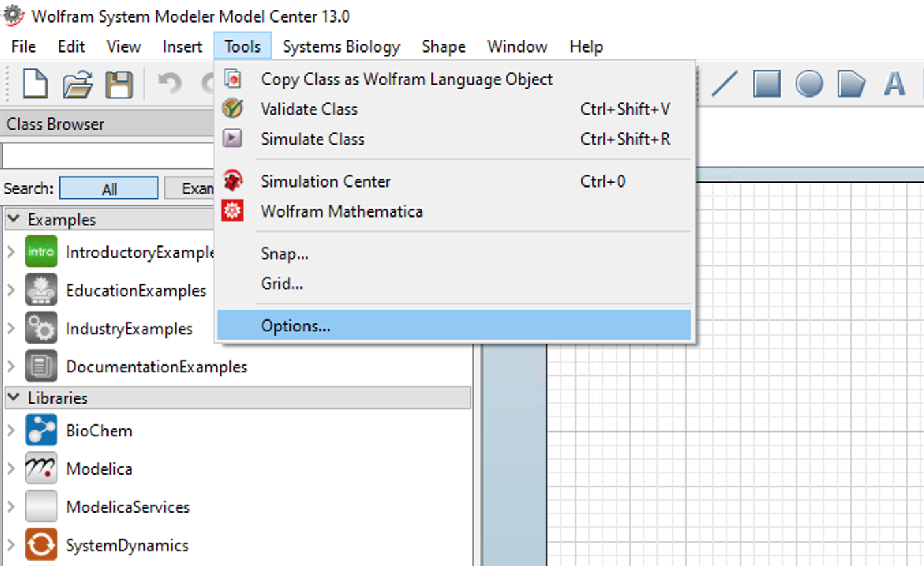
Task: Click the Class Browser search field
Action: pyautogui.click(x=102, y=155)
